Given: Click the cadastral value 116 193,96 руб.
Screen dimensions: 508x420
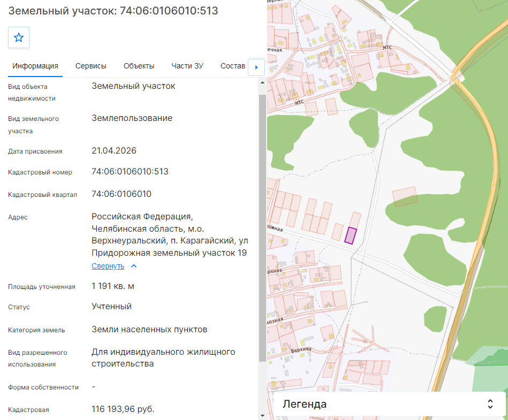Looking at the screenshot, I should pyautogui.click(x=123, y=409).
